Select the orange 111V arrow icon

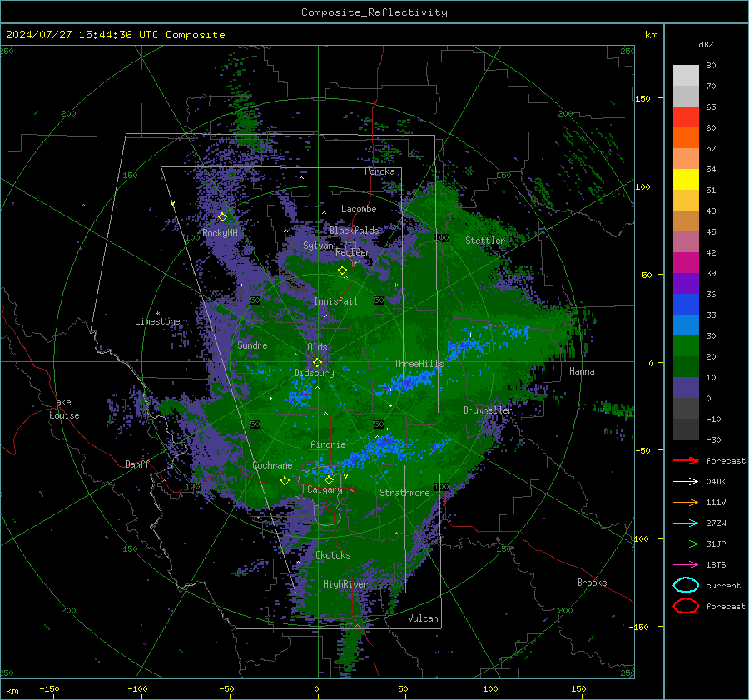(x=686, y=502)
